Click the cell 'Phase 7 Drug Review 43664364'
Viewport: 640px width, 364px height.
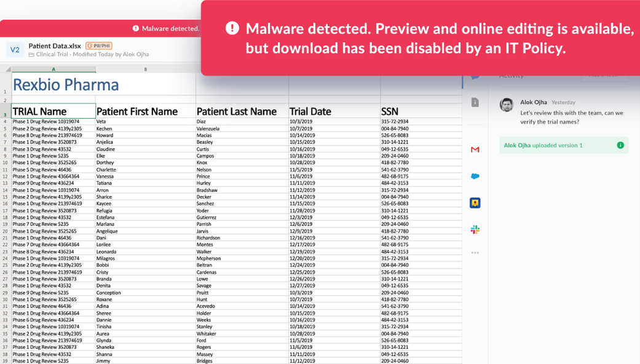53,245
